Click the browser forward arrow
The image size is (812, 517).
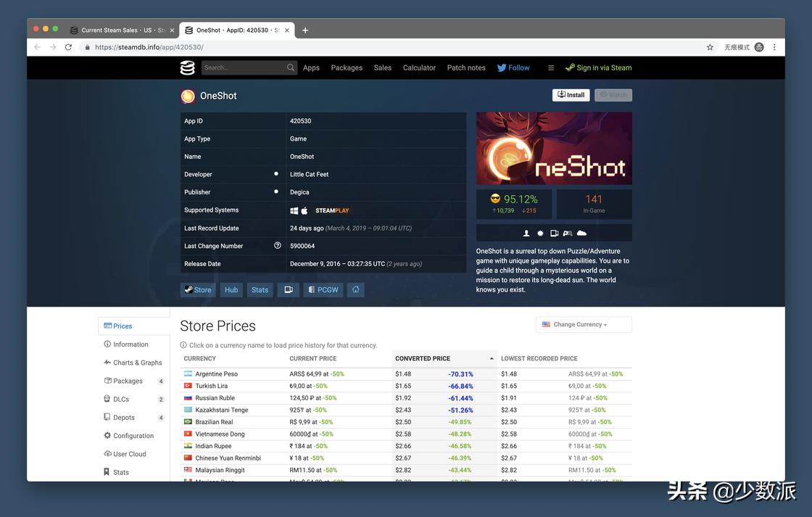(x=53, y=47)
